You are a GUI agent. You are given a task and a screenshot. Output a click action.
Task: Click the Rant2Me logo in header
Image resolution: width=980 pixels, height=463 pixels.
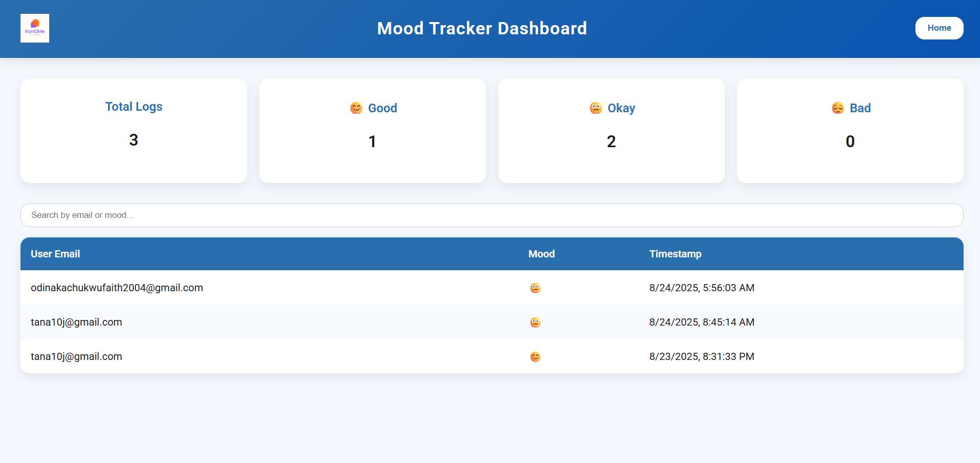point(35,28)
